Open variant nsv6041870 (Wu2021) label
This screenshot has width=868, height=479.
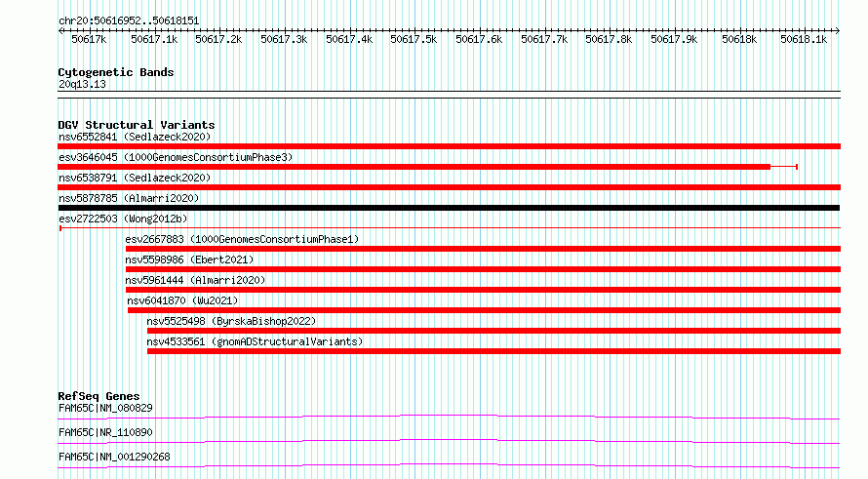(x=182, y=300)
